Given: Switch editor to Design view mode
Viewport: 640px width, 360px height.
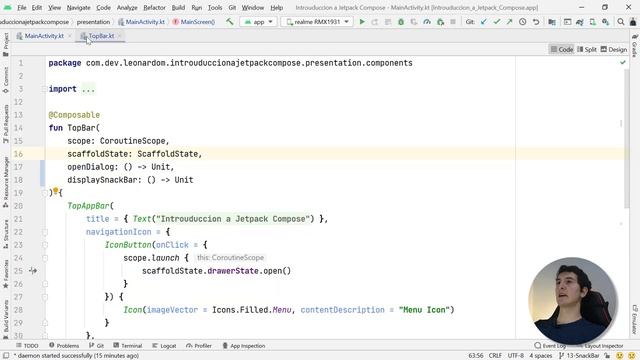Looking at the screenshot, I should tap(614, 49).
